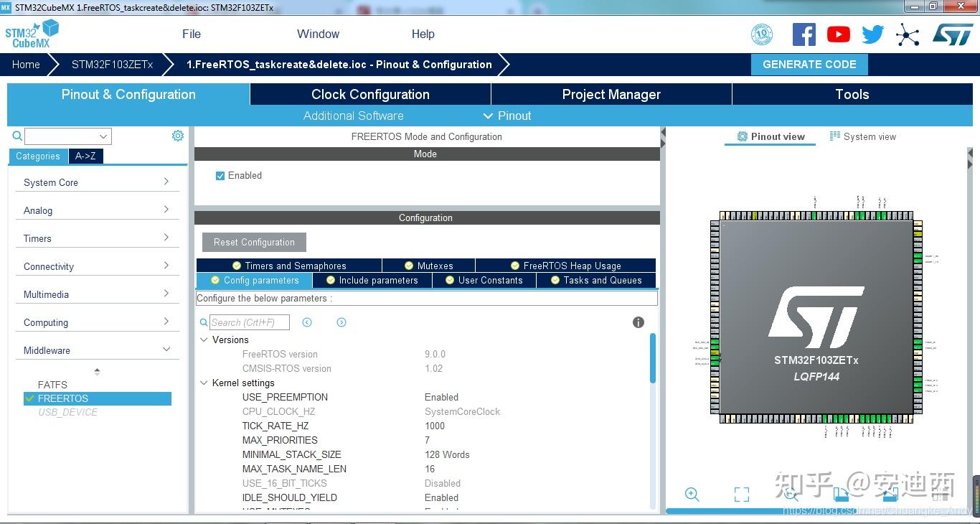Click the settings gear in categories panel
The width and height of the screenshot is (980, 524).
[178, 136]
